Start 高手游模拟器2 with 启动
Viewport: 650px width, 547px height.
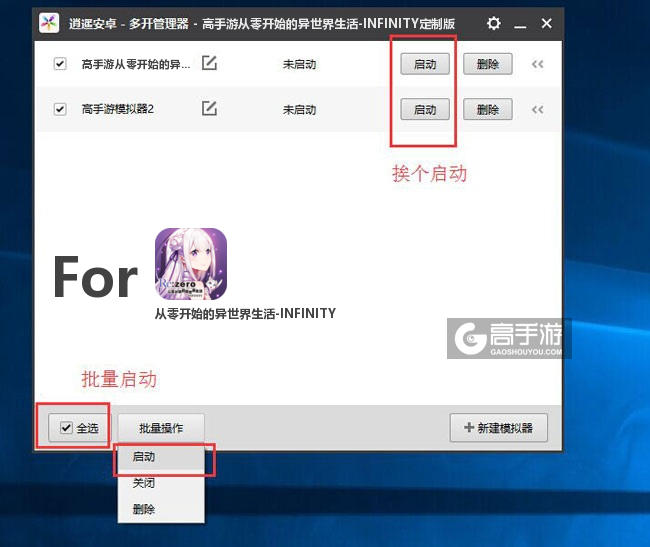click(425, 109)
